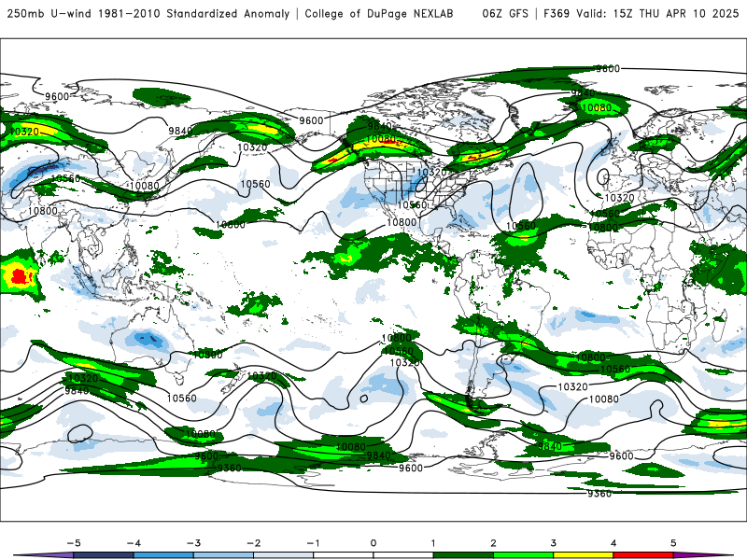The image size is (747, 560).
Task: Click the yellow 3 to 4 colorbar segment
Action: (x=583, y=555)
